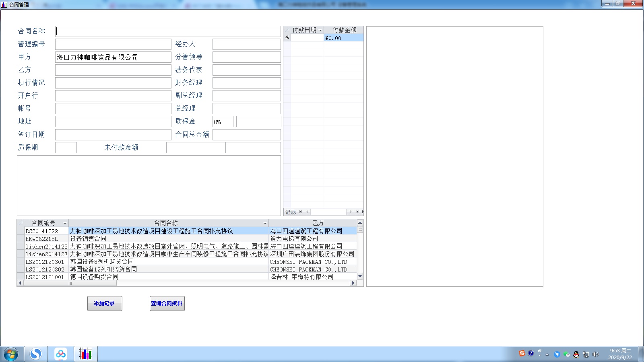Select the row with contract BC20141222
Viewport: 644px width, 362px height.
187,231
